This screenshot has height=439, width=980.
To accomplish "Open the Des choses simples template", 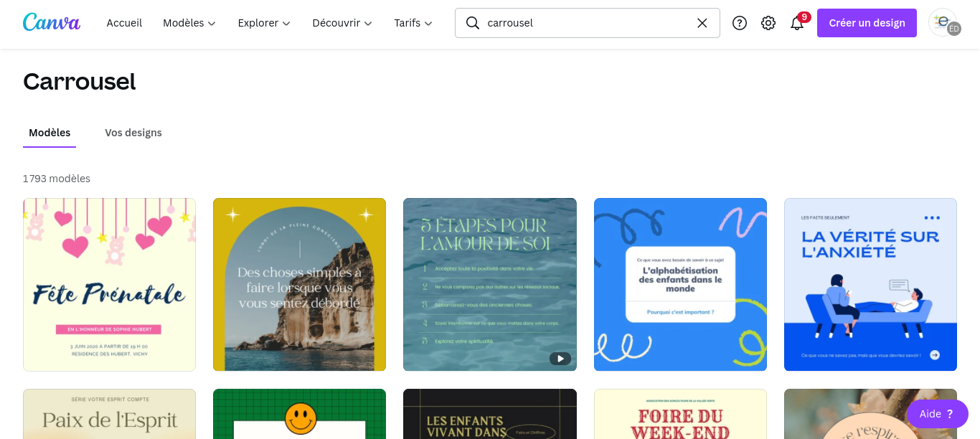I will pos(299,285).
